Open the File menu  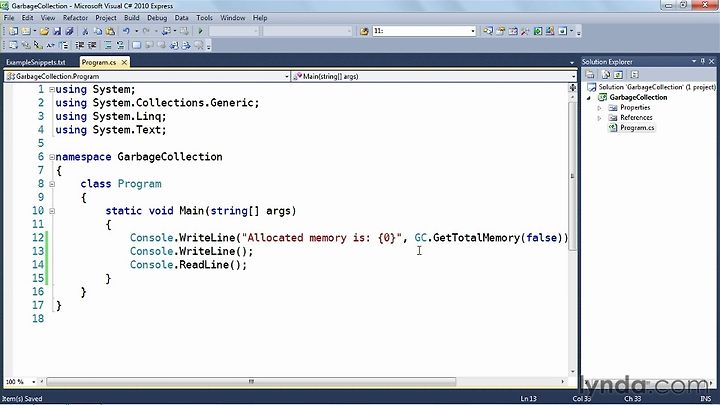pos(9,18)
